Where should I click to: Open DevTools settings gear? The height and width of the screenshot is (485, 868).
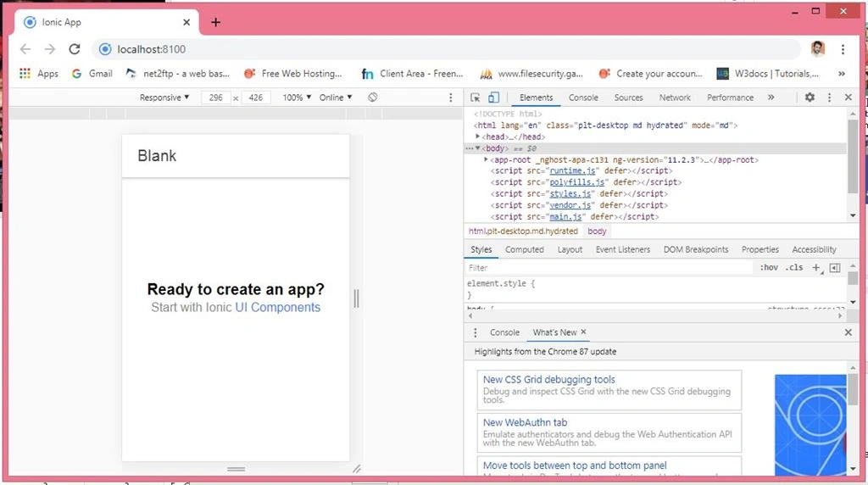810,98
